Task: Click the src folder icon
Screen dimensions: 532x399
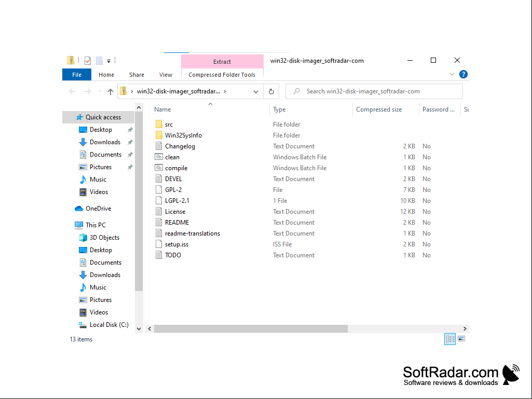Action: point(159,124)
